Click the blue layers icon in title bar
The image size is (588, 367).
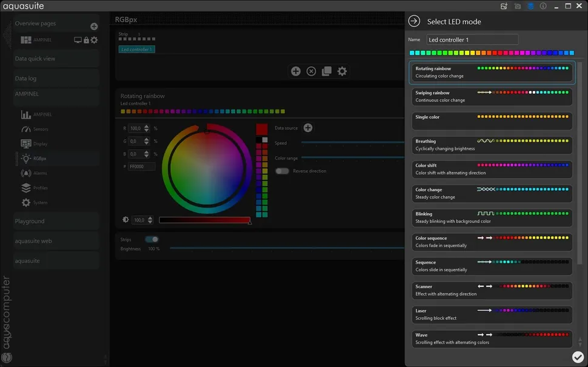click(x=530, y=6)
